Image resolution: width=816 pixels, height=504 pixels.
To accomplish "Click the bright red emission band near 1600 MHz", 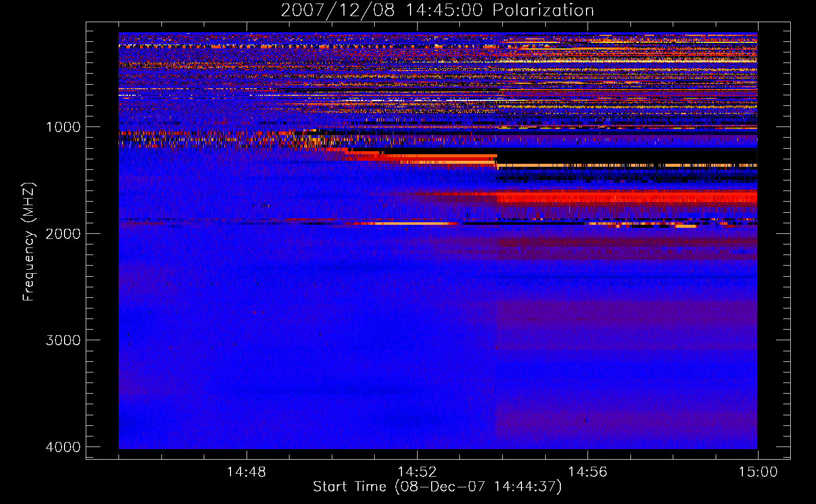I will pos(627,196).
